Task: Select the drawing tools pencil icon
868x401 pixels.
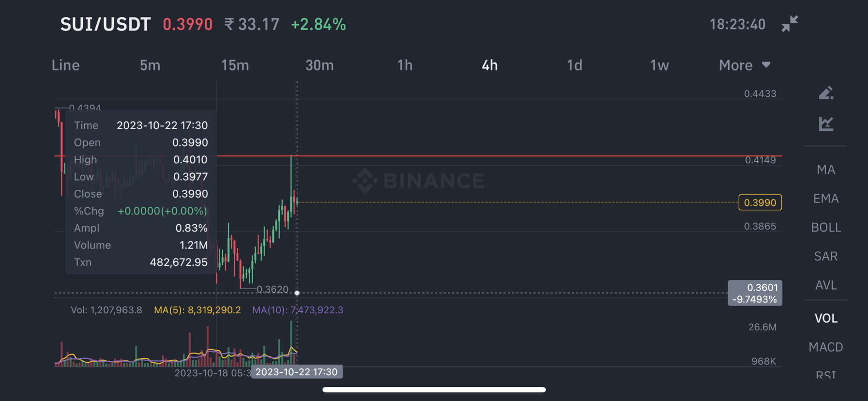Action: click(827, 92)
